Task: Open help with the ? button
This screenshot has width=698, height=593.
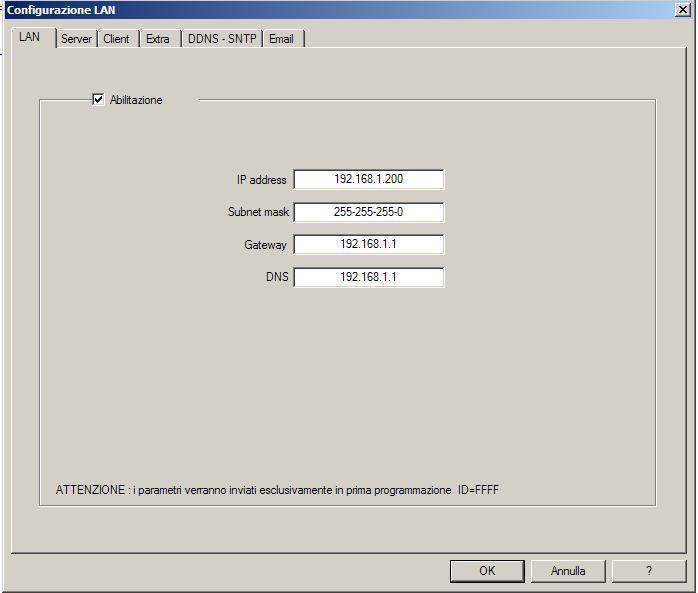Action: click(x=649, y=571)
